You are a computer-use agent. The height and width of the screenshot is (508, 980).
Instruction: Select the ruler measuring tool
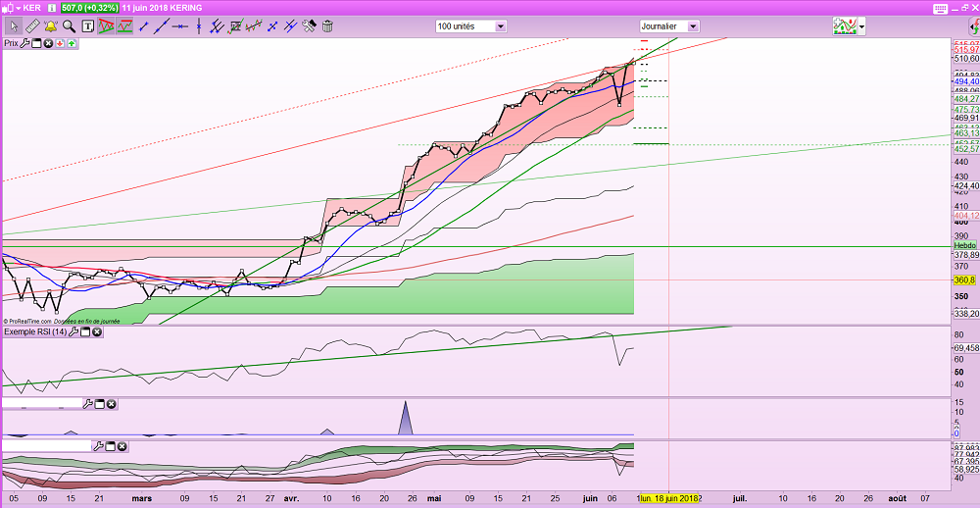pyautogui.click(x=32, y=26)
